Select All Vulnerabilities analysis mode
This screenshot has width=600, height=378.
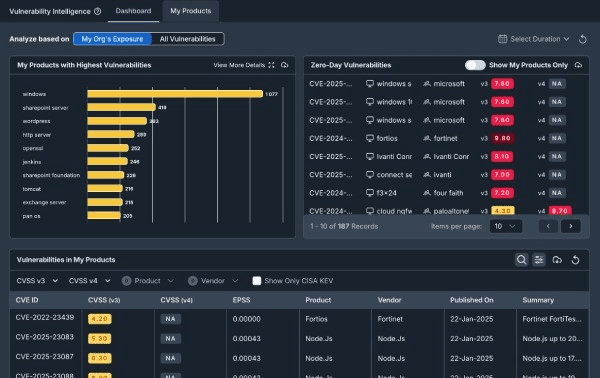coord(188,39)
